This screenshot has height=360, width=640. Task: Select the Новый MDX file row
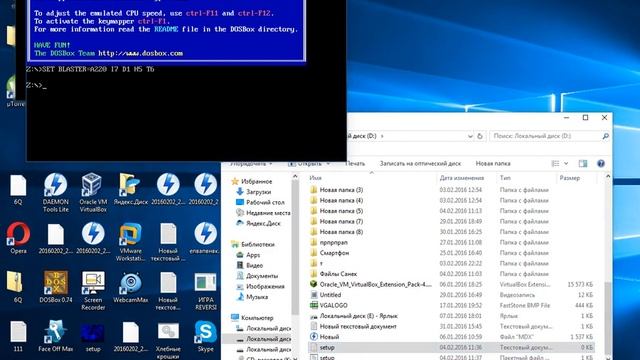click(451, 337)
